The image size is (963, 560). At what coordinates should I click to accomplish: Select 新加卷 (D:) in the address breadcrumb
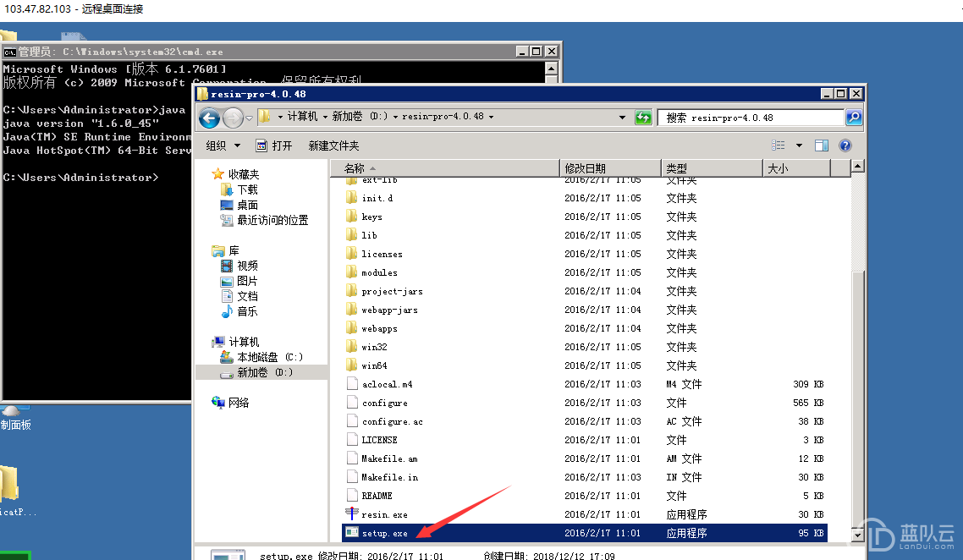360,117
